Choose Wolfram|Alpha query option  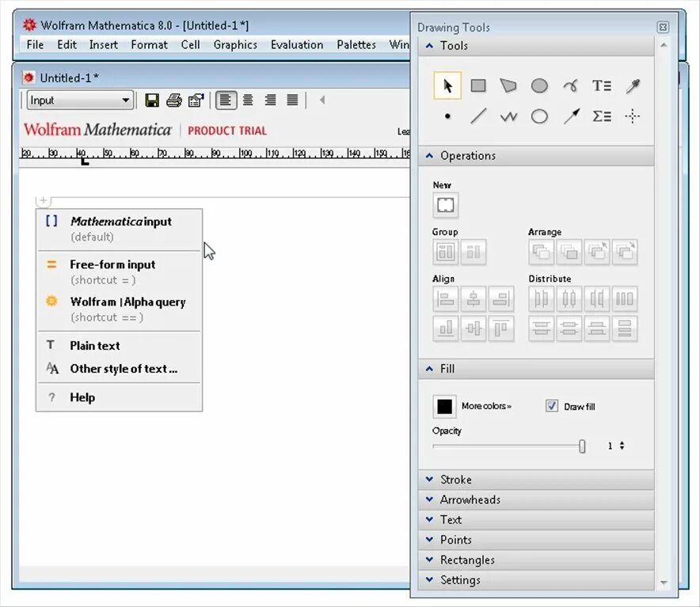pos(120,309)
